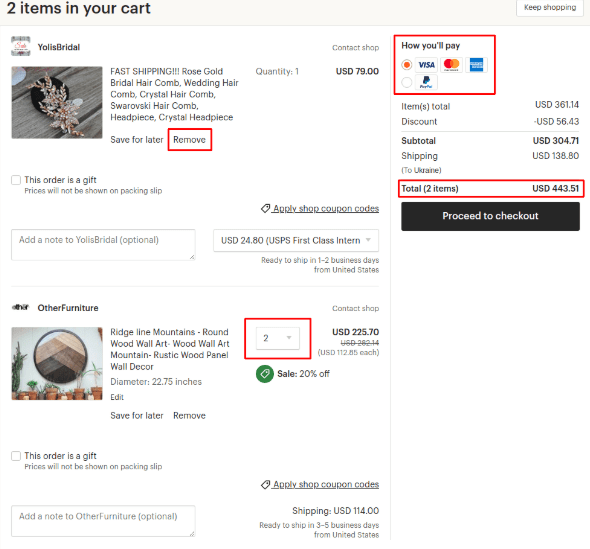The width and height of the screenshot is (590, 549).
Task: Click the note to YolisBridal text field
Action: [x=103, y=245]
